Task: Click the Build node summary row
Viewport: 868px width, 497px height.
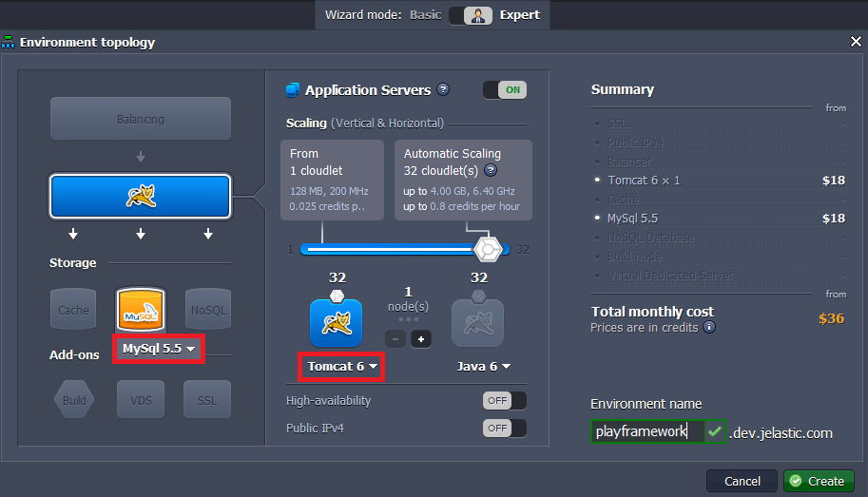Action: click(x=719, y=257)
